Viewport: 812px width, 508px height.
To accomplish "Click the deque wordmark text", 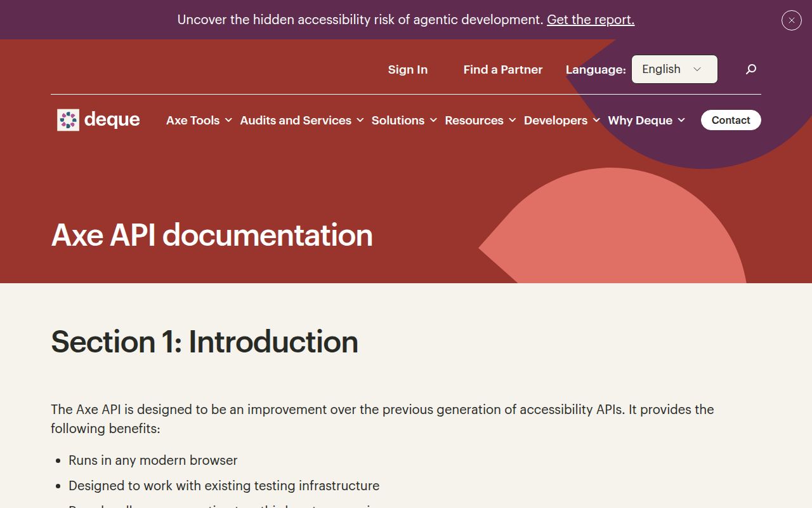I will (x=112, y=120).
